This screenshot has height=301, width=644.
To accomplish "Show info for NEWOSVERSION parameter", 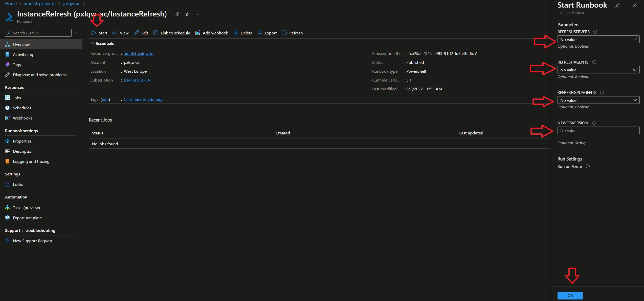I will [x=594, y=123].
